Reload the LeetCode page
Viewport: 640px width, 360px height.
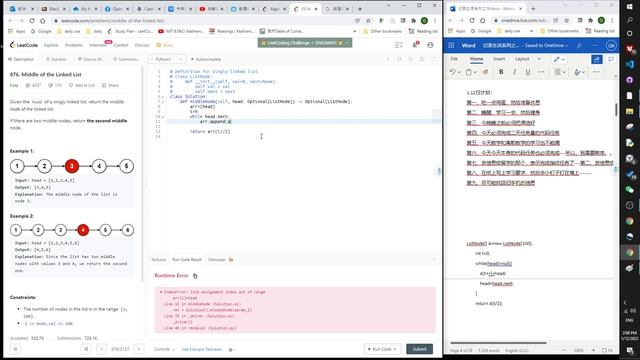(x=32, y=20)
